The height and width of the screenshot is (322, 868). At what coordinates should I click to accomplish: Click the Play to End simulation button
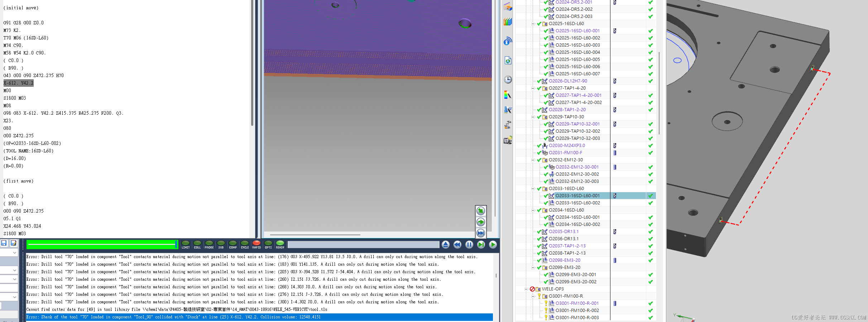pyautogui.click(x=493, y=245)
